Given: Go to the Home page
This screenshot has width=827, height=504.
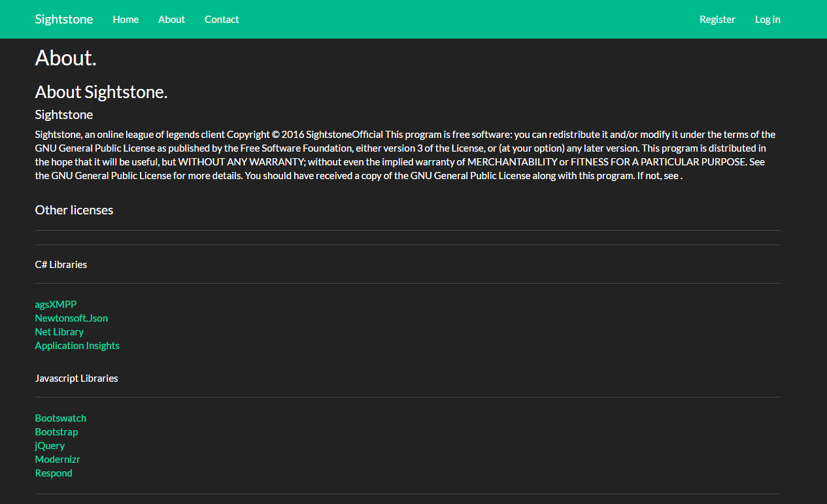Looking at the screenshot, I should click(x=126, y=19).
